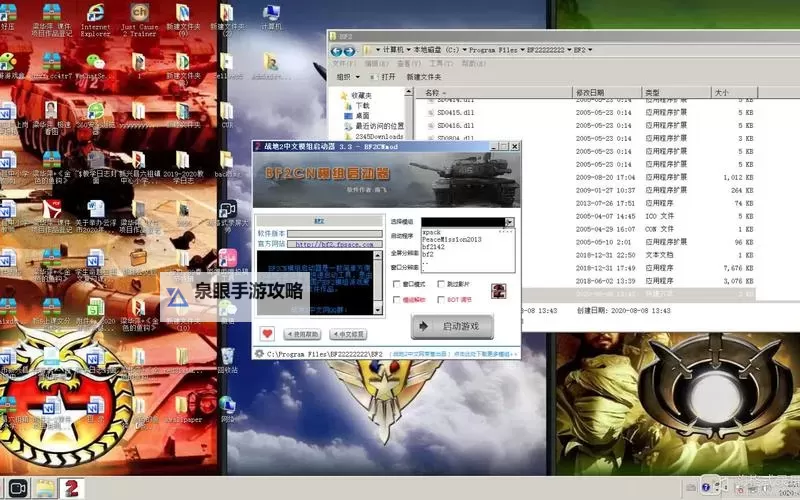Select the Just Cause 2 Trainer desktop icon
The height and width of the screenshot is (500, 800).
coord(139,19)
